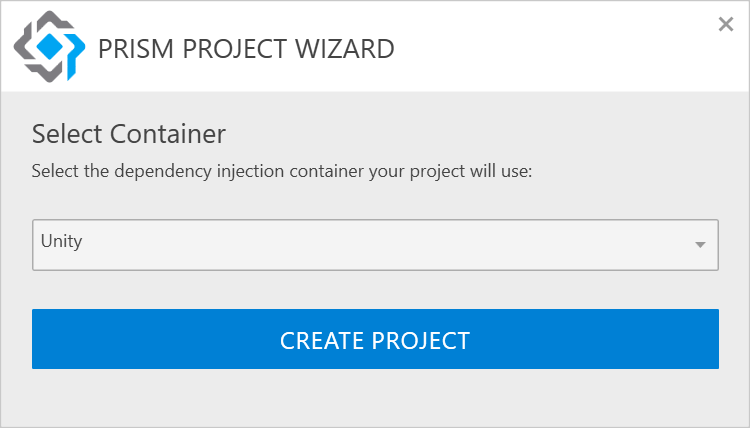Viewport: 750px width, 428px height.
Task: Open the Unity container dropdown
Action: pyautogui.click(x=375, y=245)
